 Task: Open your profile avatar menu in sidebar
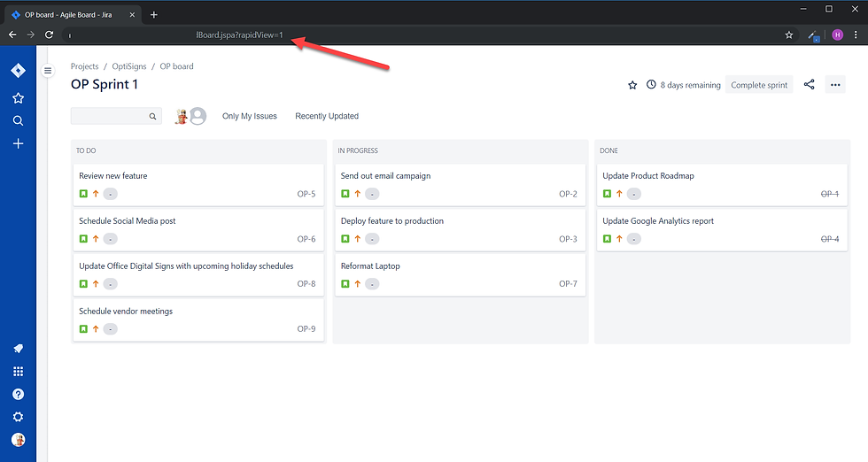click(x=18, y=440)
